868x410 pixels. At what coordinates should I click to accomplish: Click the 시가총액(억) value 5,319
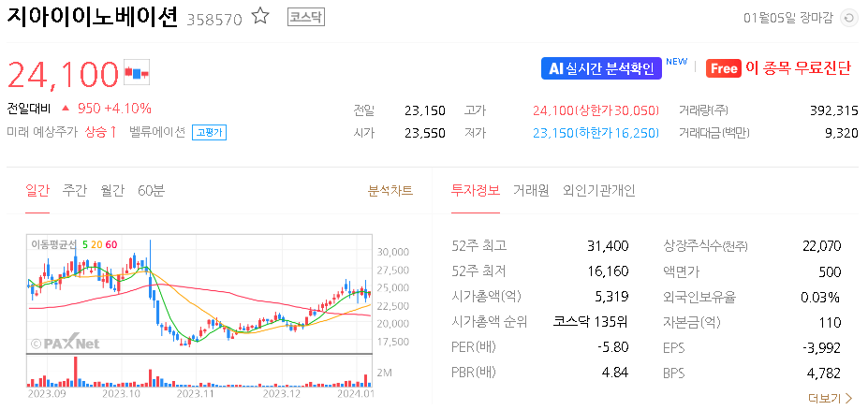[x=611, y=297]
